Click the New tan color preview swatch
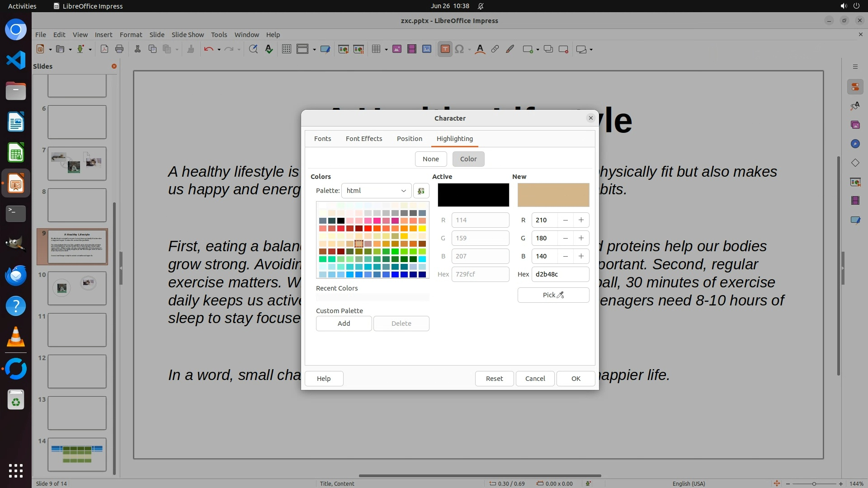The image size is (868, 488). (553, 195)
